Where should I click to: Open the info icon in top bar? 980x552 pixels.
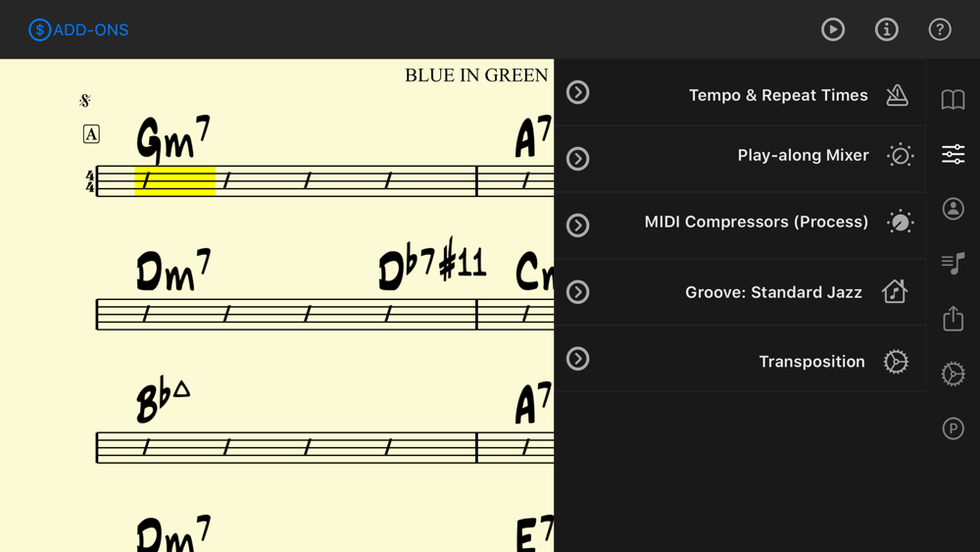coord(886,29)
